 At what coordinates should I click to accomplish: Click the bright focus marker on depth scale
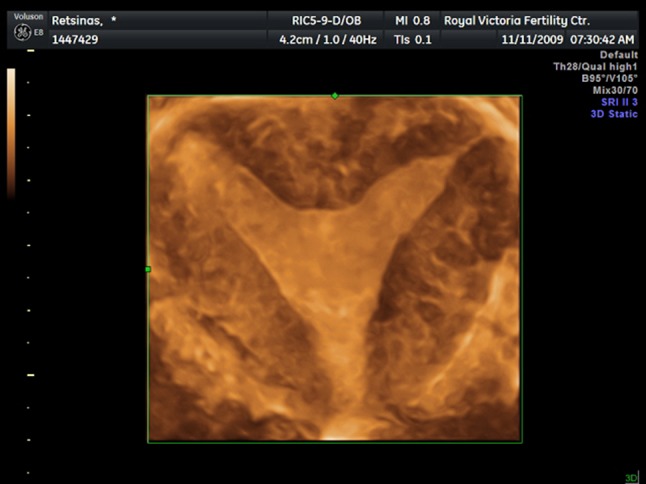tap(30, 374)
